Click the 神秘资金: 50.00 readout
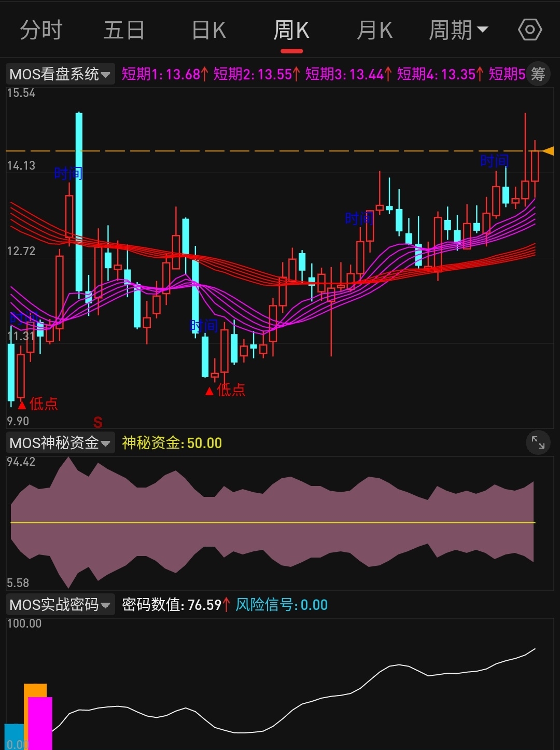This screenshot has height=750, width=560. [x=172, y=443]
